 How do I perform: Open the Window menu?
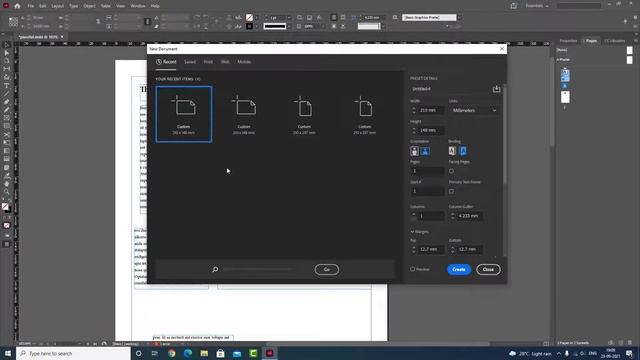pos(138,6)
